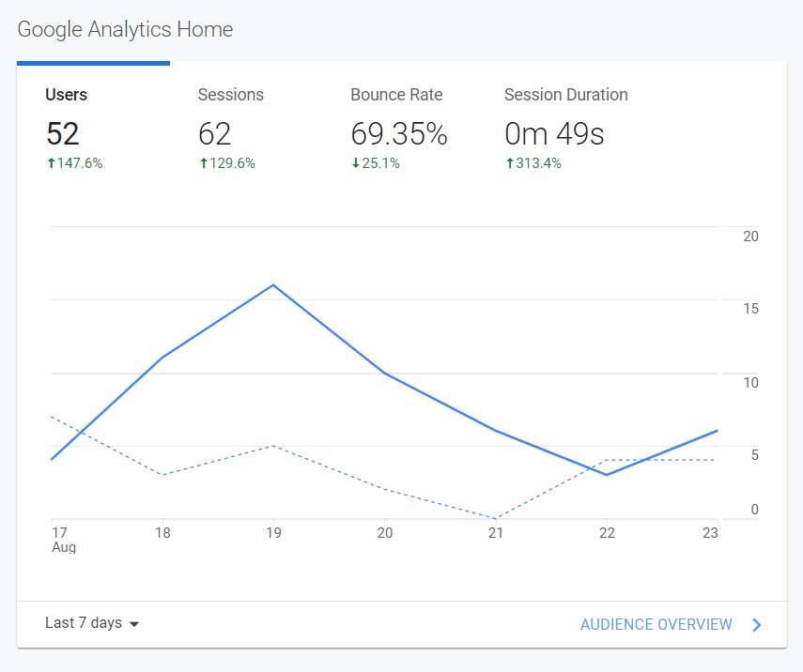Click the 17 Aug date label
Image resolution: width=803 pixels, height=672 pixels.
pyautogui.click(x=63, y=540)
